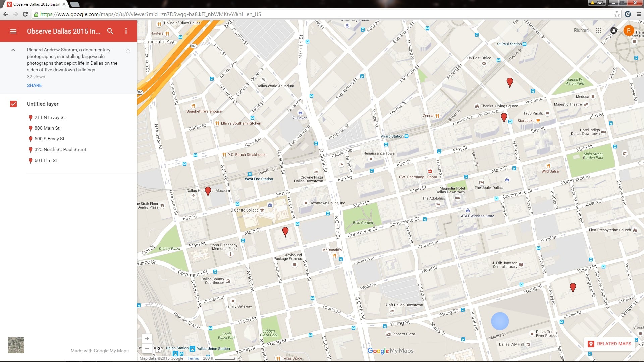Star this map with the star icon
Image resolution: width=644 pixels, height=362 pixels.
tap(128, 51)
